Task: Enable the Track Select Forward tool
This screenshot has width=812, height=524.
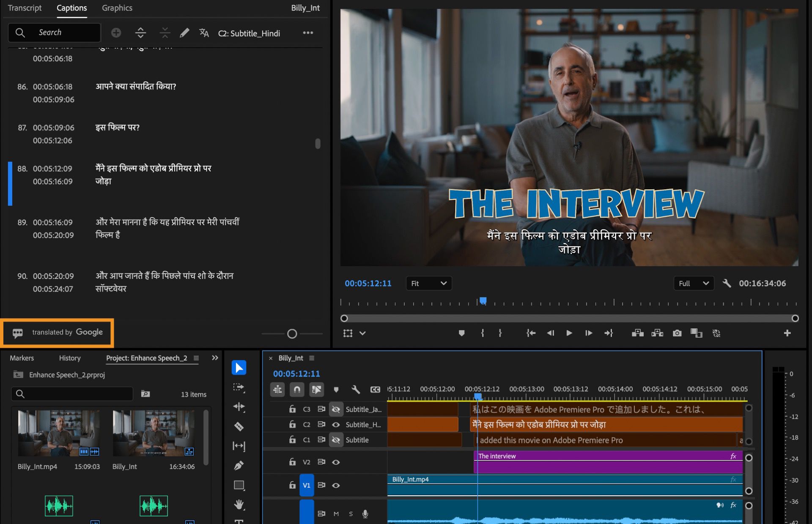Action: (239, 387)
